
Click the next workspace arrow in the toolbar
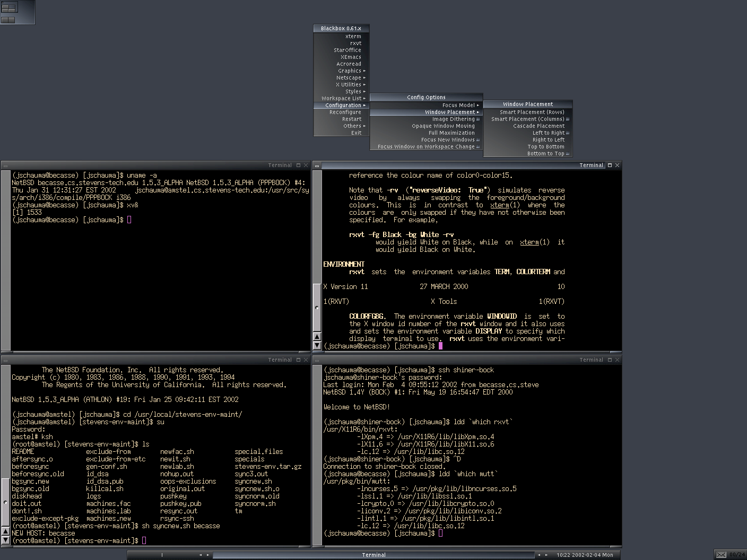point(208,555)
